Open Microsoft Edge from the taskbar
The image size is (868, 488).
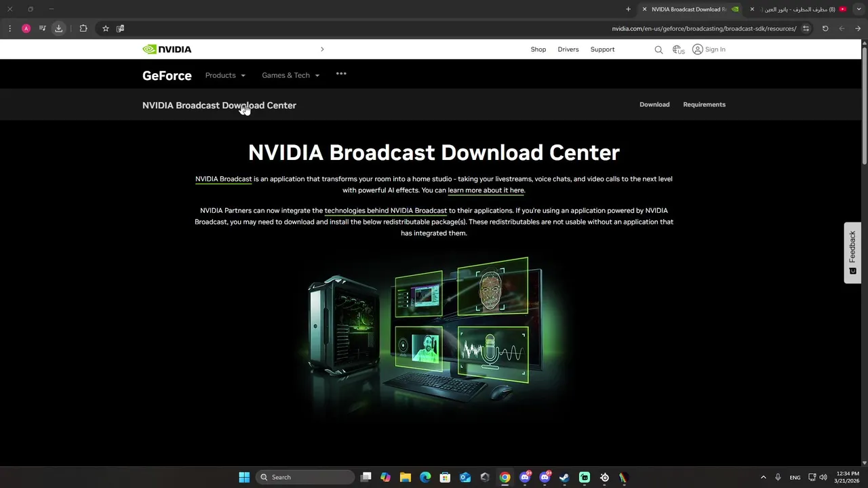[425, 477]
